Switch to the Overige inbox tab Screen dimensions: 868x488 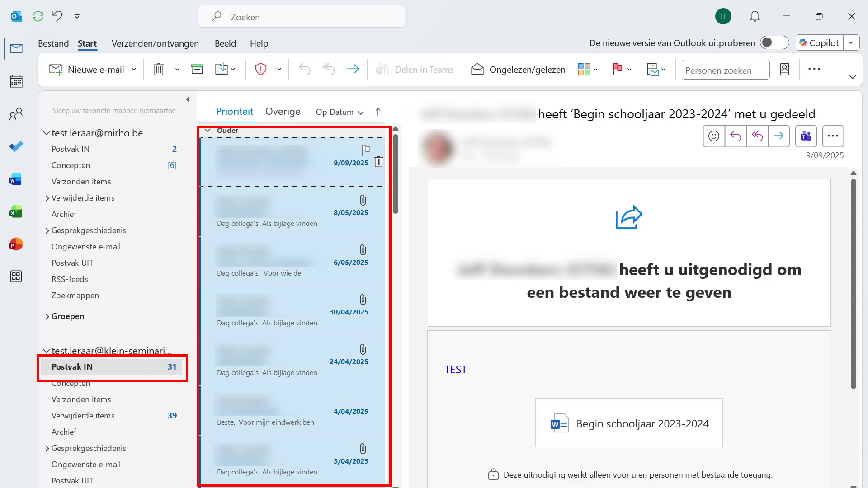(283, 112)
